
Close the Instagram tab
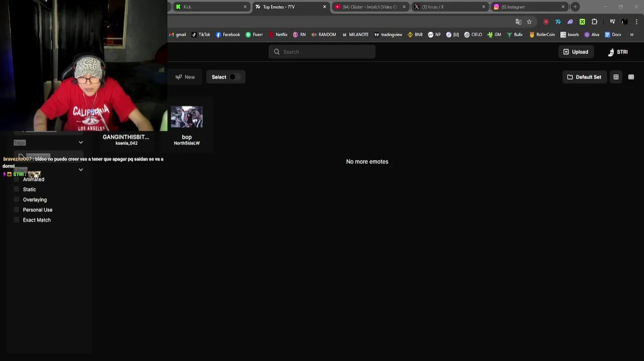point(563,7)
